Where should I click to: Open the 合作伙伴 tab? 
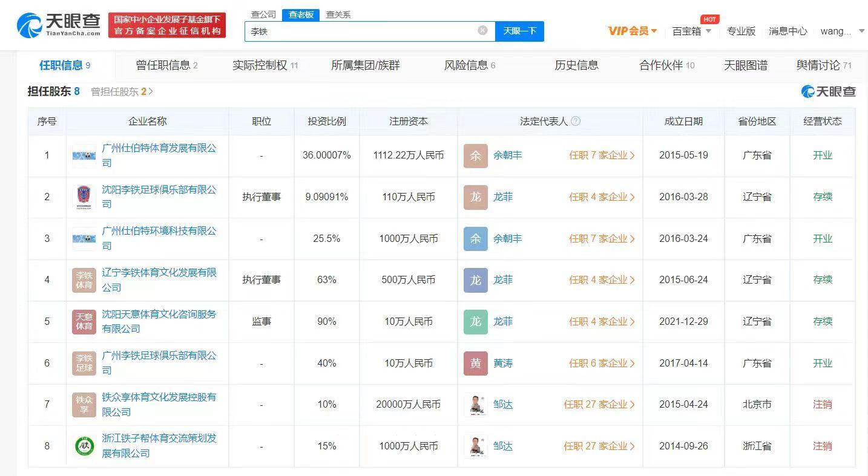tap(666, 65)
